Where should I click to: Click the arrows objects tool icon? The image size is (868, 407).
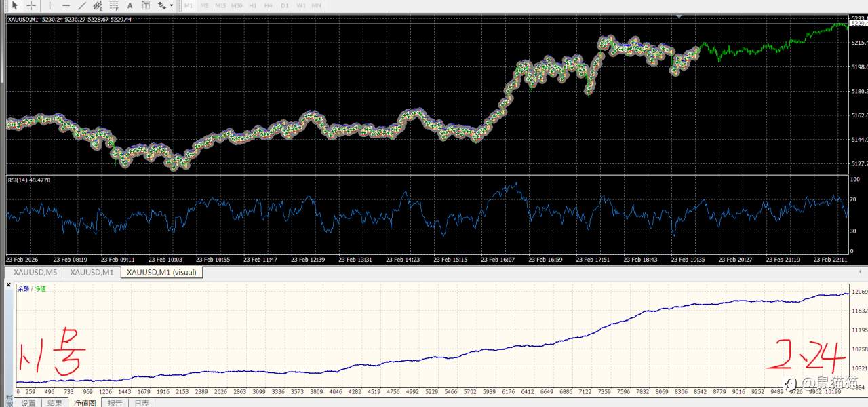pyautogui.click(x=162, y=5)
